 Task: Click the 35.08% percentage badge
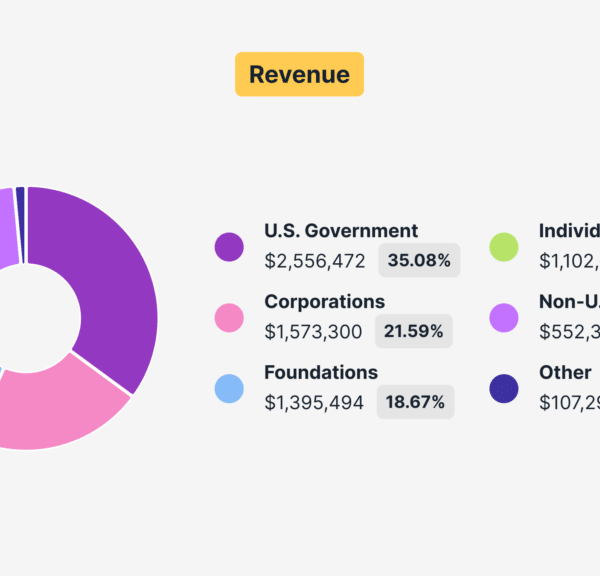[x=419, y=261]
